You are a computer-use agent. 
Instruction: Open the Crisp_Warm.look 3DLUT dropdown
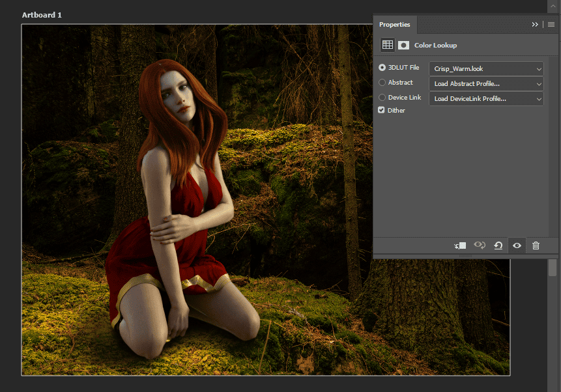tap(485, 68)
